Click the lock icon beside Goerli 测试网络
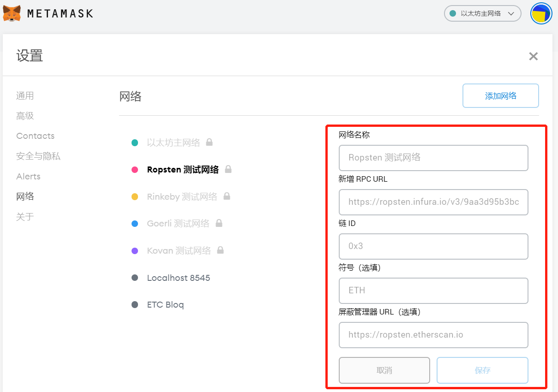558x392 pixels. pyautogui.click(x=219, y=223)
